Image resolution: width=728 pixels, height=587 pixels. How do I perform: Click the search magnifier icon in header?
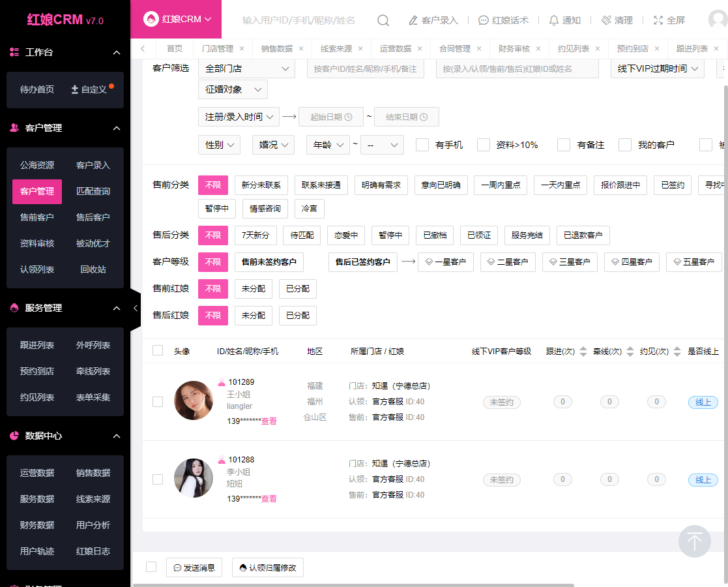383,20
